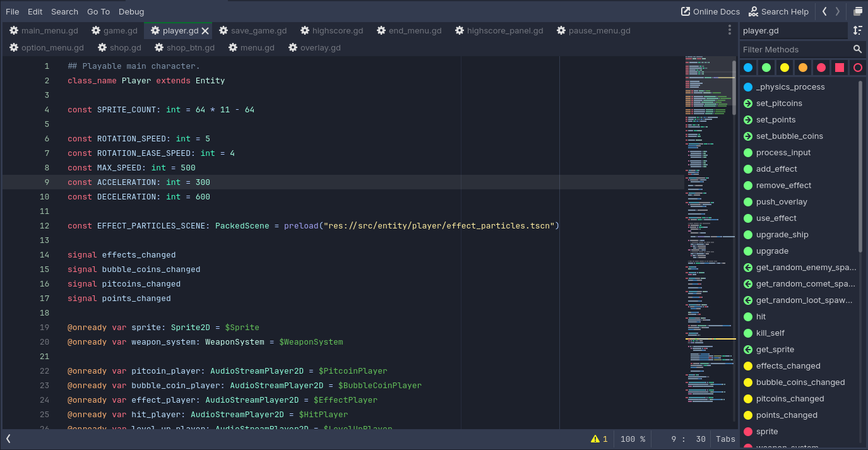Click the warning icon in the status bar

[x=597, y=439]
